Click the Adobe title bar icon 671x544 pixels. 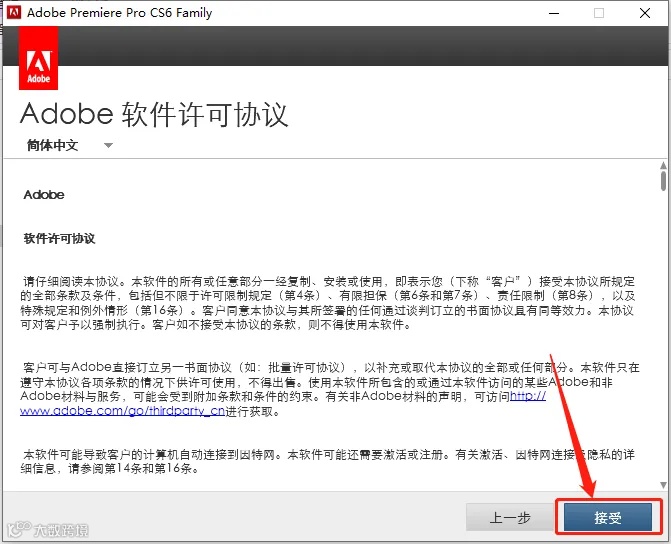click(14, 12)
